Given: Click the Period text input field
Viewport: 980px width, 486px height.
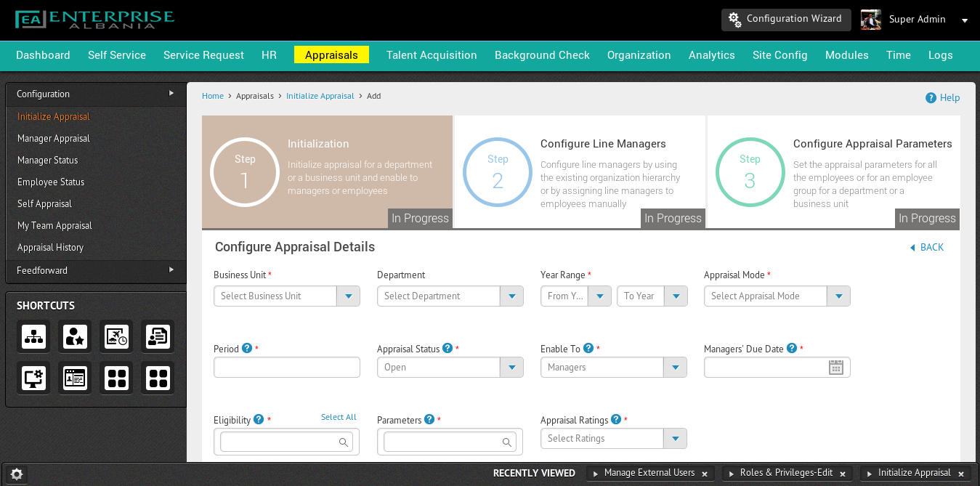Looking at the screenshot, I should pyautogui.click(x=286, y=368).
